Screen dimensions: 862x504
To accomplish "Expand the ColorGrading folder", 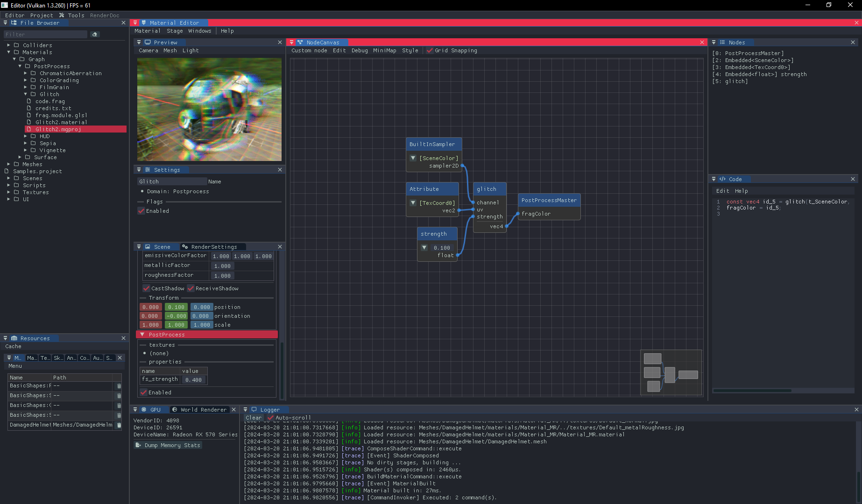I will [x=25, y=80].
